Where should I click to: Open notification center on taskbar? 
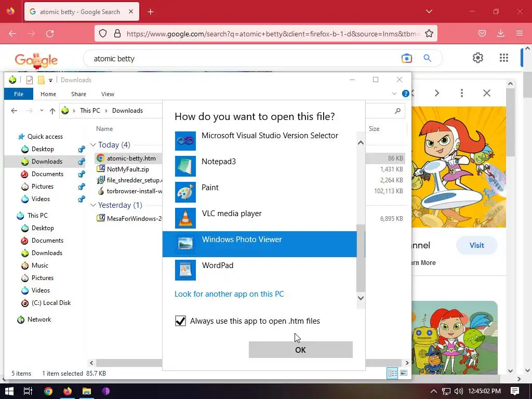(515, 391)
